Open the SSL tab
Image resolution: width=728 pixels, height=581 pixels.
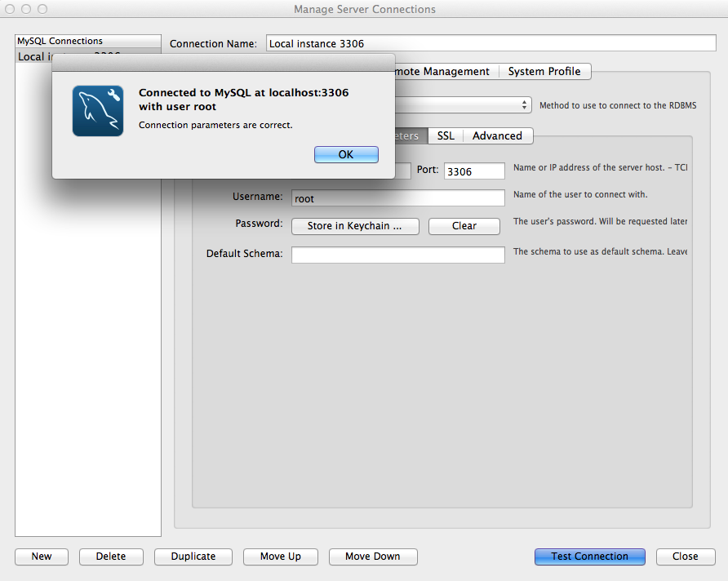coord(446,136)
